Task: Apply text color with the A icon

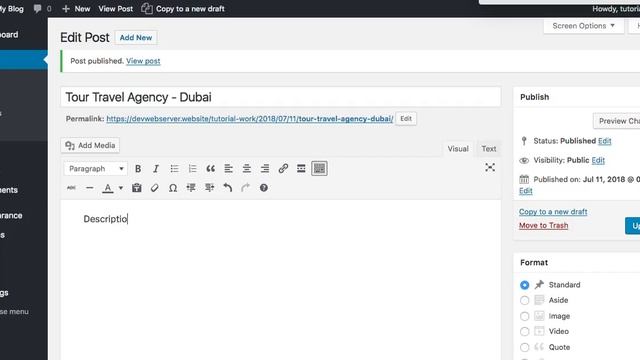Action: click(x=108, y=188)
